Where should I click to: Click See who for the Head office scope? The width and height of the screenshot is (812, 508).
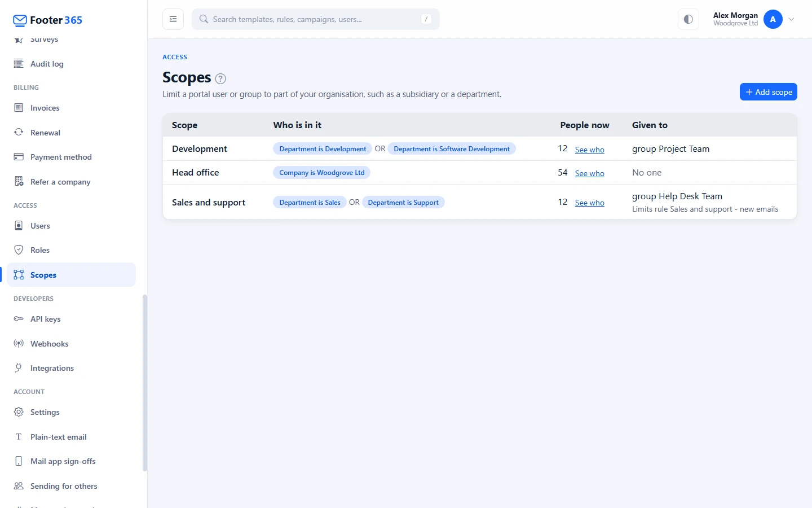(x=589, y=173)
